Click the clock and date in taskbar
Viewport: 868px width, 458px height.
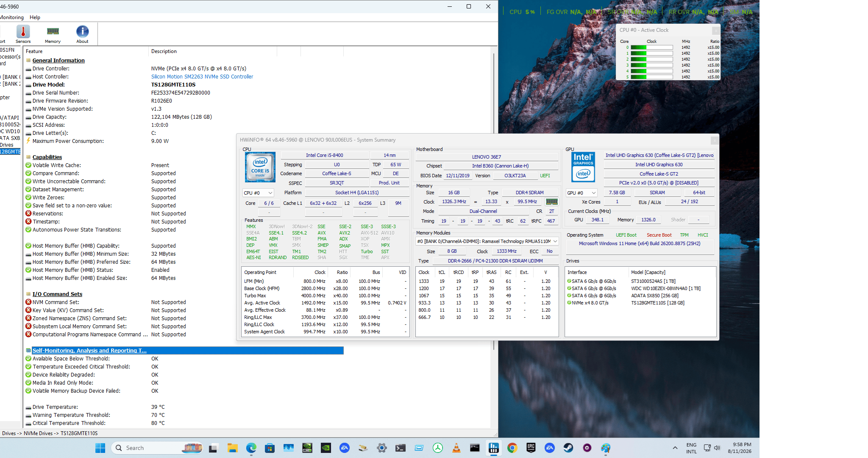(x=740, y=448)
